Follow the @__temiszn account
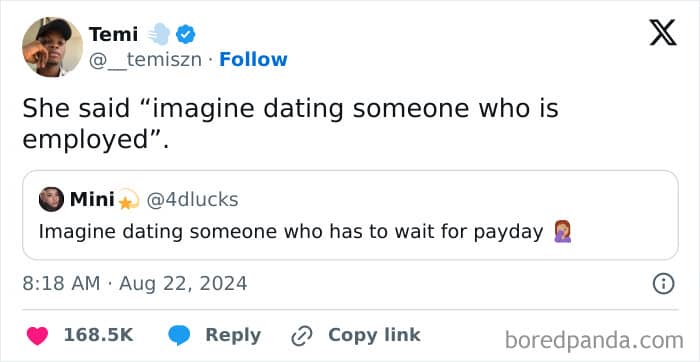This screenshot has width=700, height=362. pos(253,59)
